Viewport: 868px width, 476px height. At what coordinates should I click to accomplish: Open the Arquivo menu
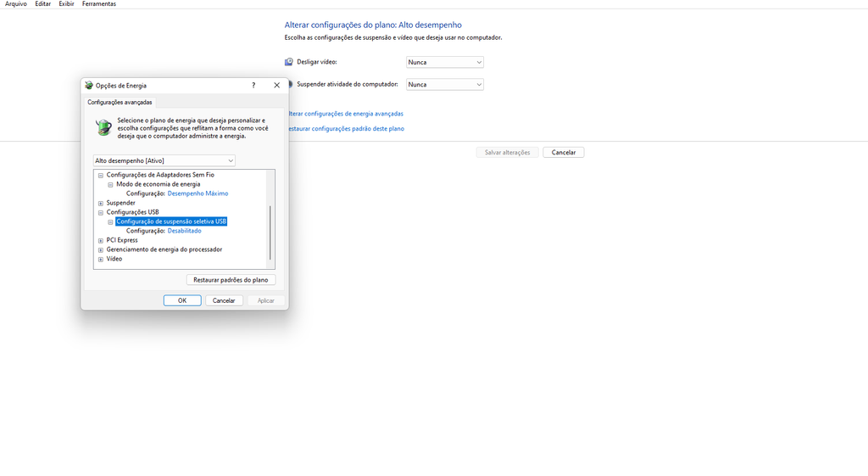coord(16,4)
